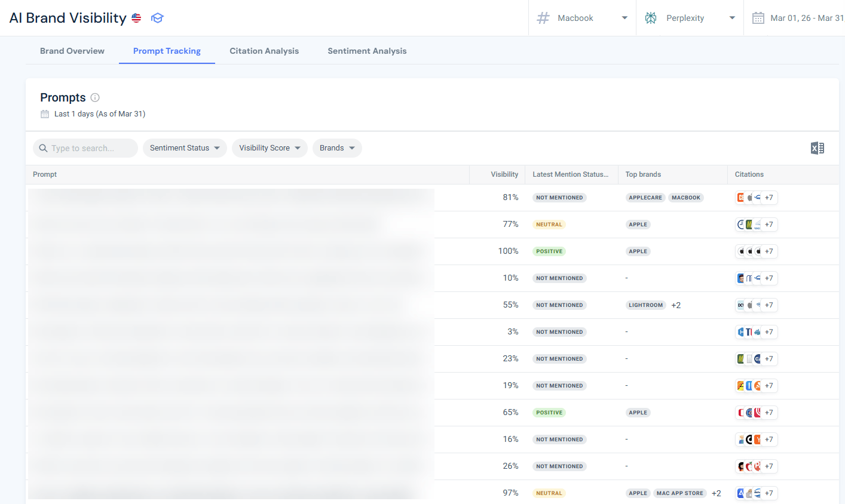The height and width of the screenshot is (504, 845).
Task: Click the US flag country icon
Action: pos(136,18)
